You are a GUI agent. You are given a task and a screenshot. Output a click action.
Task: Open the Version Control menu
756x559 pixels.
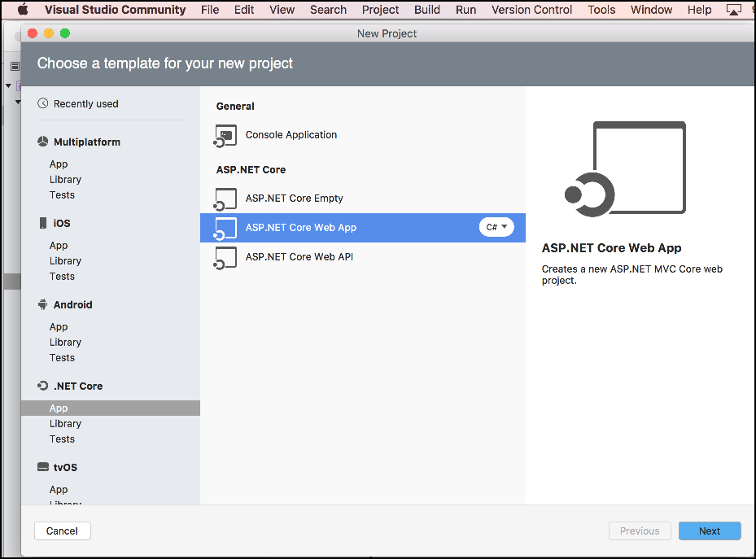(x=532, y=10)
